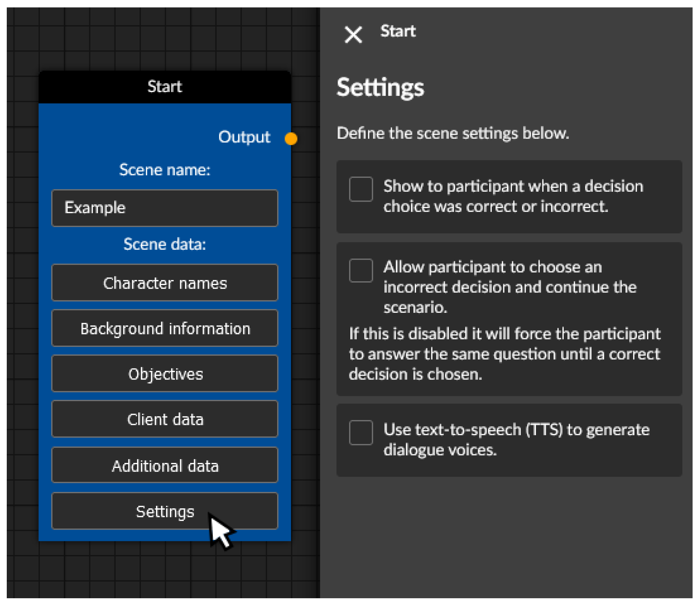Enable showing correct or incorrect decision feedback
700x605 pixels.
click(361, 189)
